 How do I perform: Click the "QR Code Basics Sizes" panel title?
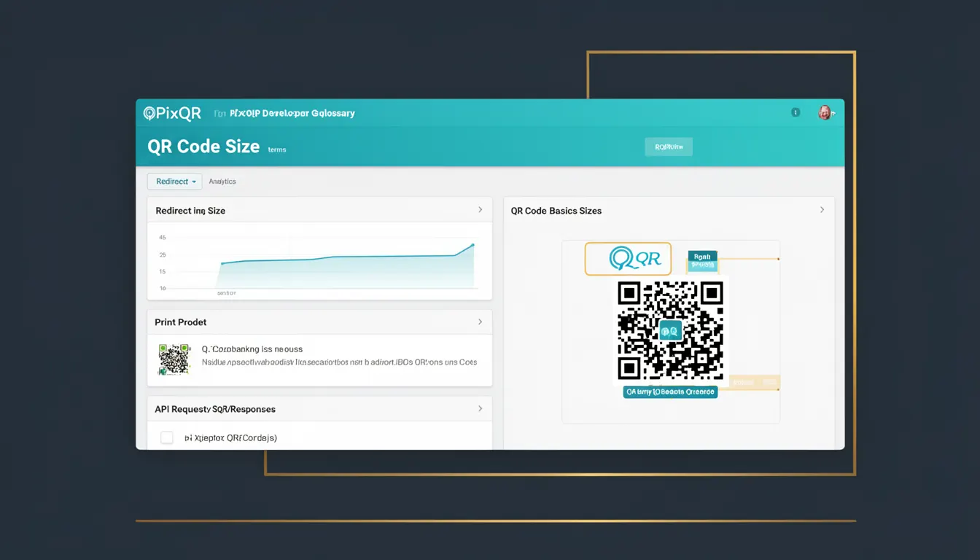point(556,211)
